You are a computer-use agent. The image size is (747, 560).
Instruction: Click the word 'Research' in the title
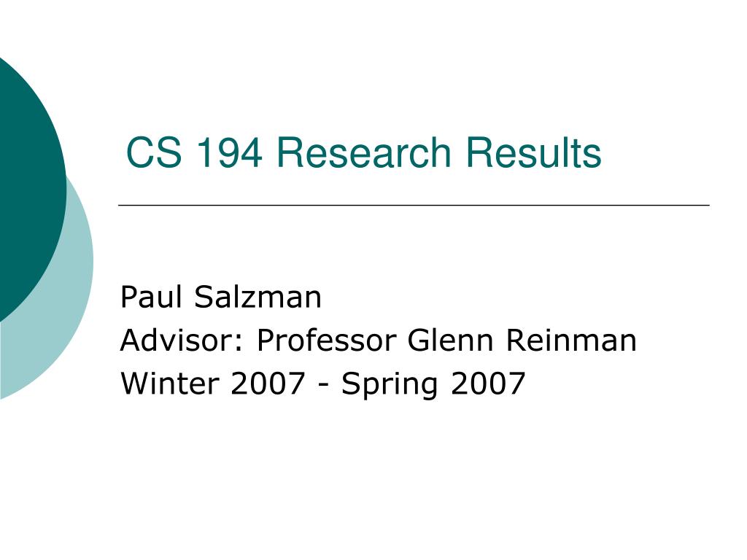pyautogui.click(x=363, y=152)
